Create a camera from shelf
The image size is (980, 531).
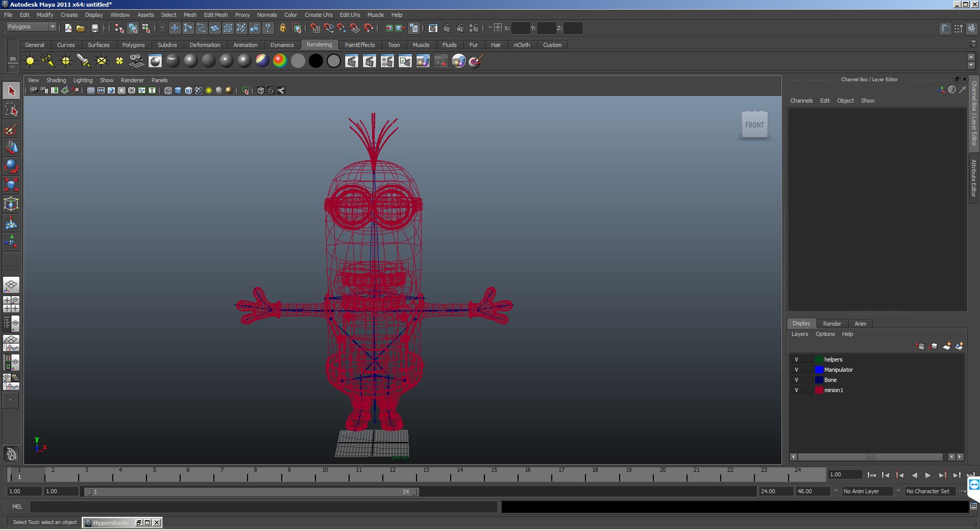click(x=137, y=61)
